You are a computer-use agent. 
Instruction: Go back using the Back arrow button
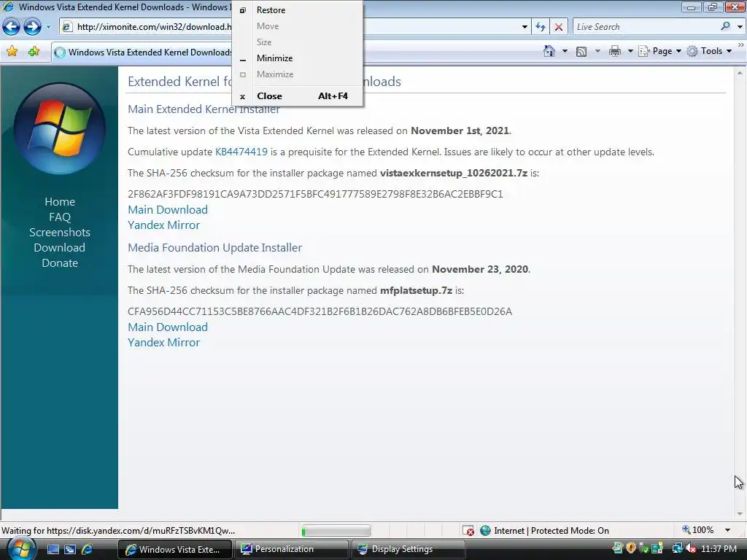coord(12,27)
